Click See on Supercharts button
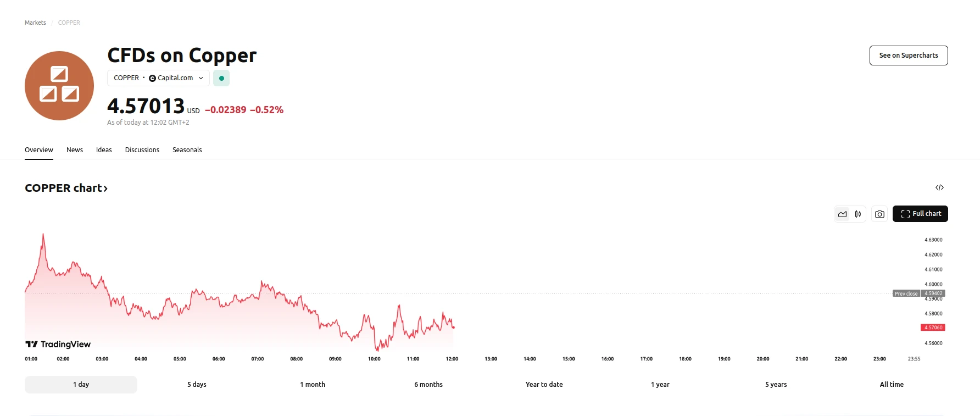The image size is (980, 416). tap(908, 56)
